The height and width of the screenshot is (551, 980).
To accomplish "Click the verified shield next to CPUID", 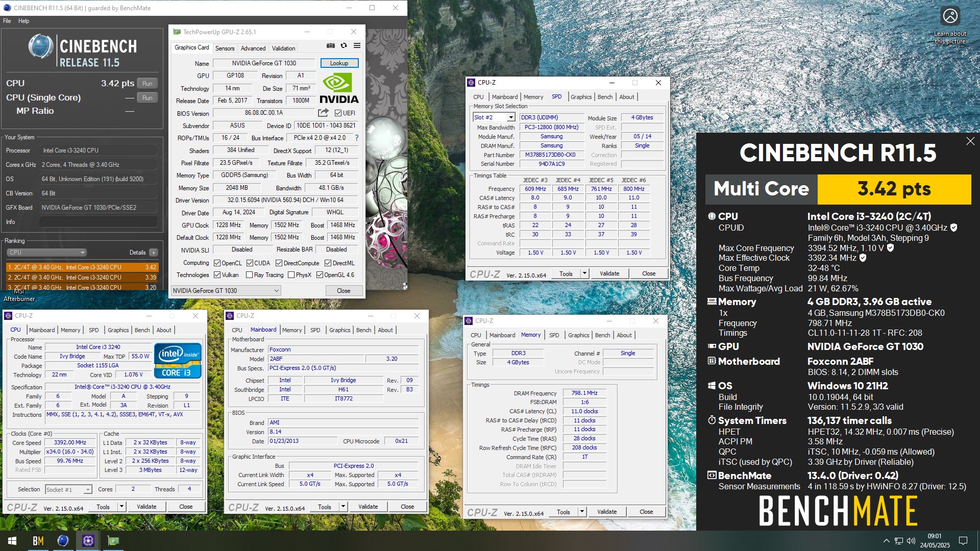I will coord(953,228).
